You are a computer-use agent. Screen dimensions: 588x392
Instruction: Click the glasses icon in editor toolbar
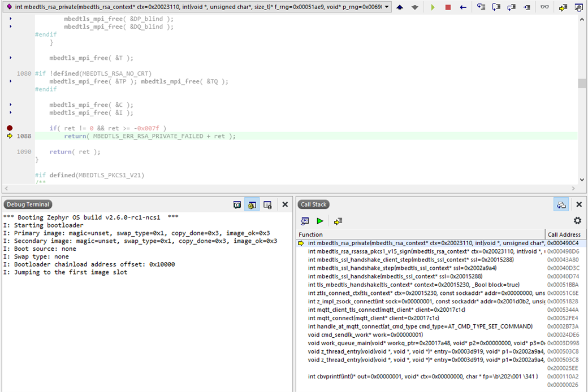(x=544, y=7)
